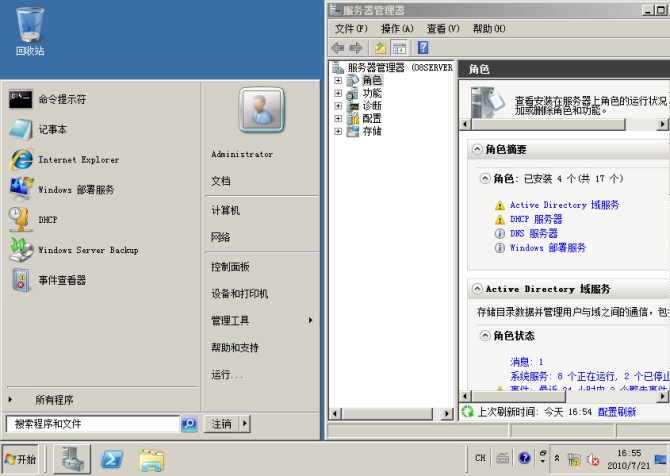
Task: Open the 查看(V) menu
Action: click(442, 29)
